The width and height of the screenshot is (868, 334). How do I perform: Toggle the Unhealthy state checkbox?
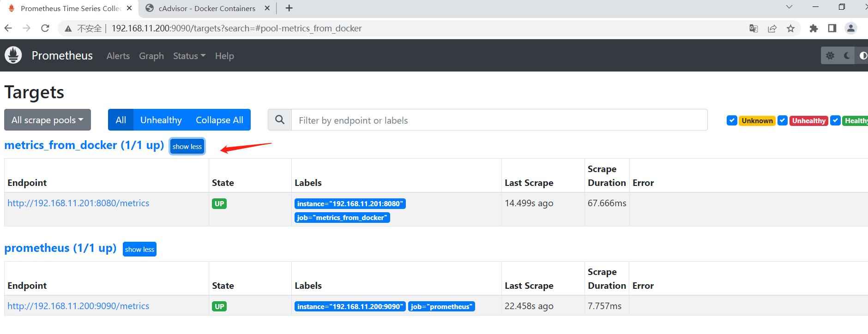point(783,120)
